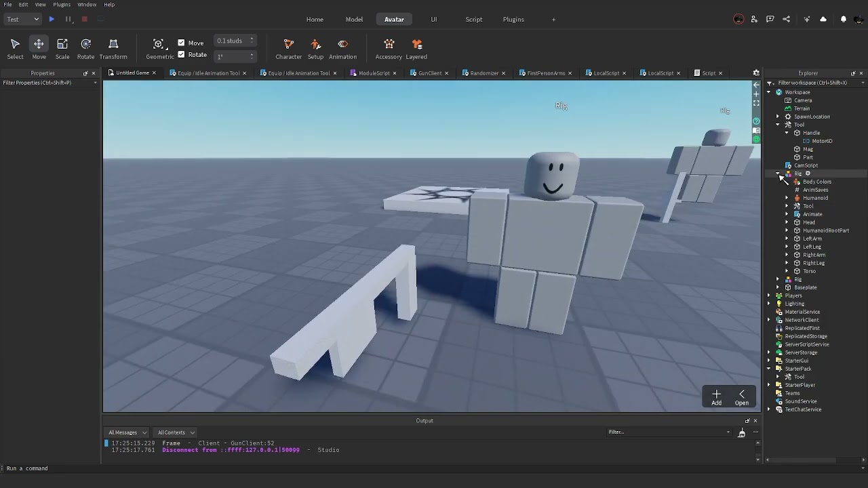The height and width of the screenshot is (488, 868).
Task: Open the Geometric snapping mode button
Action: point(159,49)
